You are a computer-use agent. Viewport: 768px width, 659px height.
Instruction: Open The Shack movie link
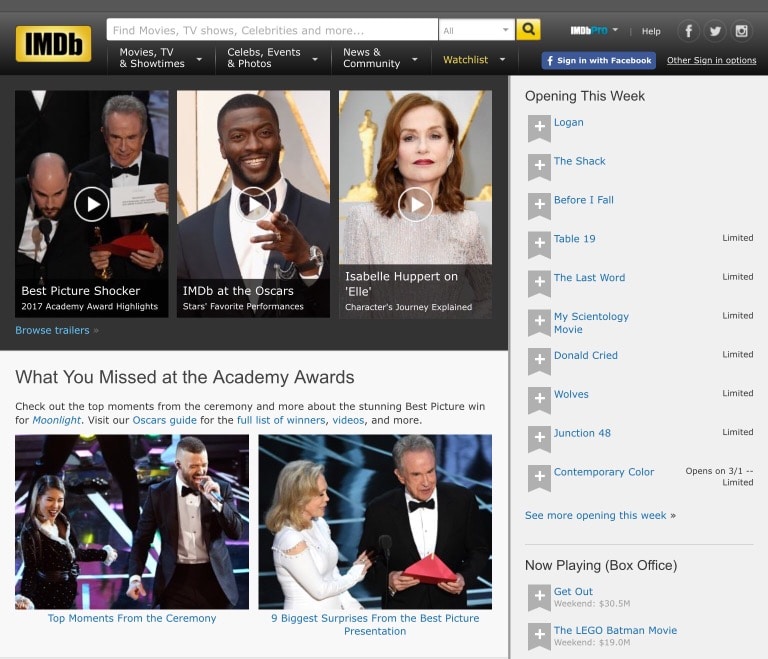pyautogui.click(x=579, y=161)
